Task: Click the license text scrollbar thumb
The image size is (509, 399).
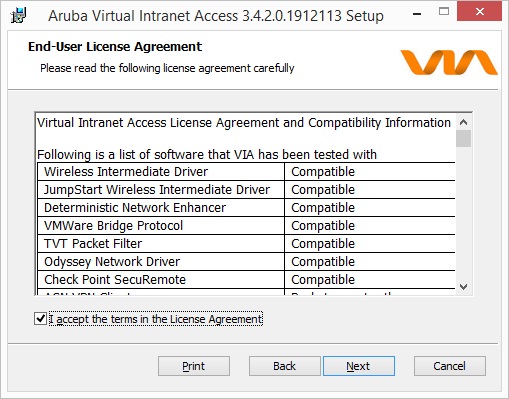Action: 463,139
